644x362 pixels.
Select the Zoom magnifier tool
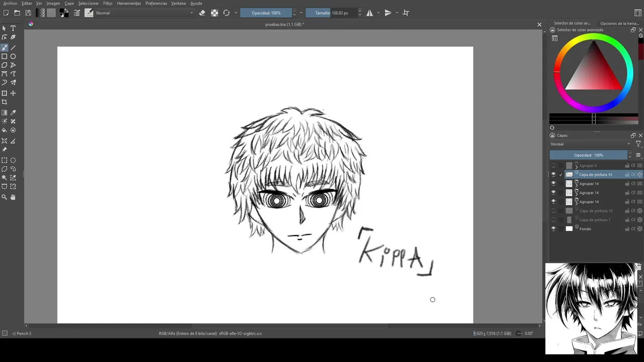[x=5, y=197]
